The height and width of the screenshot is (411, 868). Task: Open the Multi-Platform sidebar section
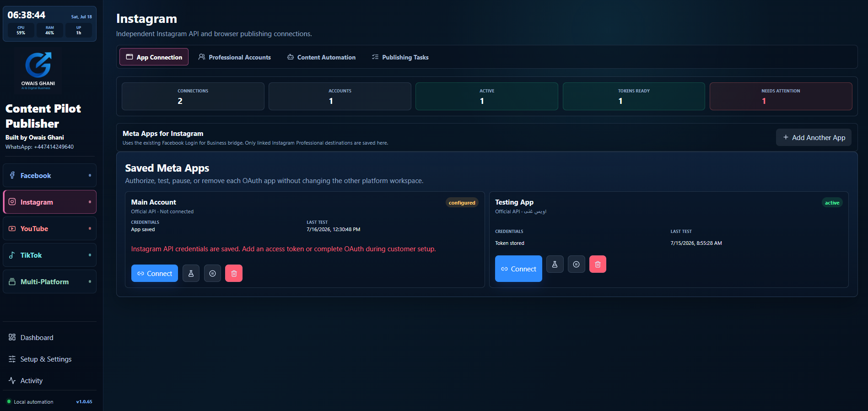[x=49, y=281]
